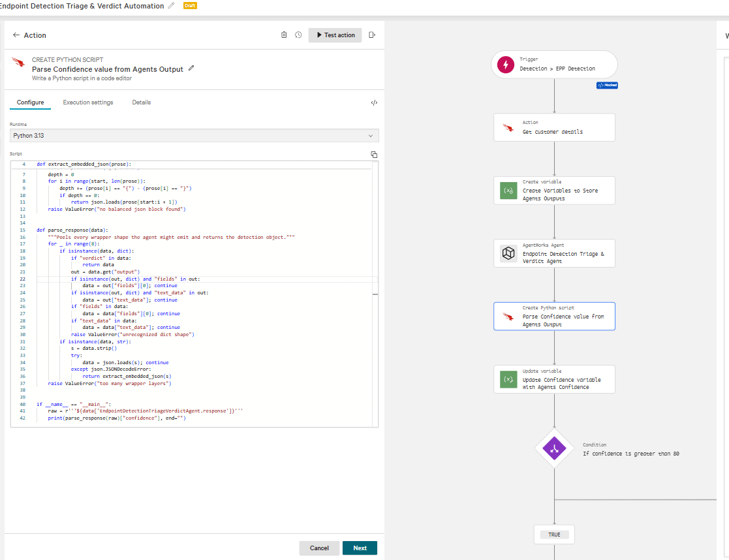Open the Python 3.13 runtime dropdown
Screen dimensions: 729x560
click(194, 135)
